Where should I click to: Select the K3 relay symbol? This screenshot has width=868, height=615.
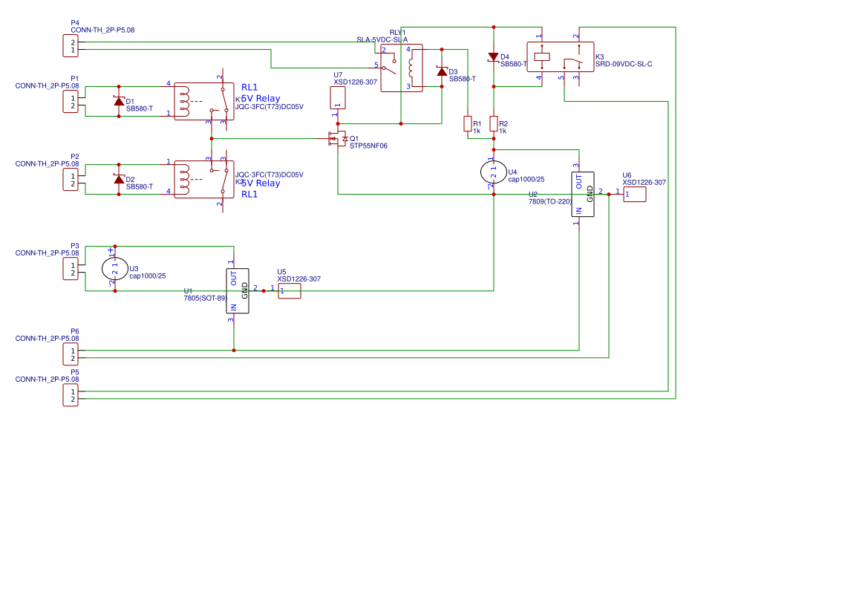pos(560,57)
